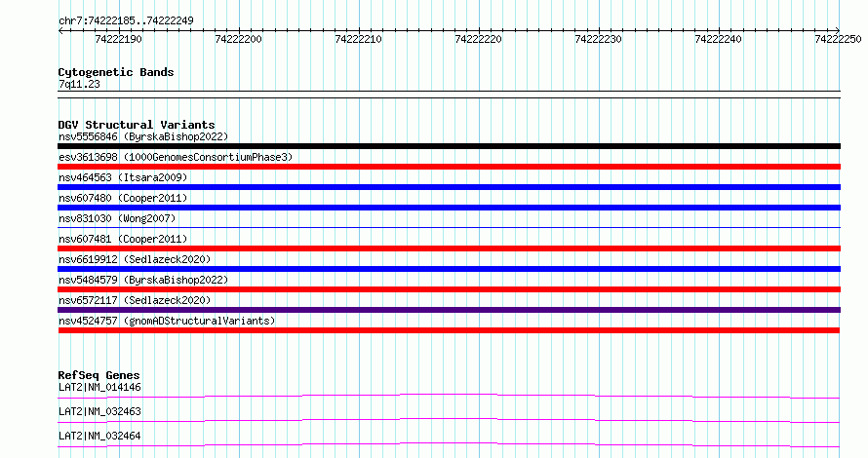Click ruler position 74222250

pyautogui.click(x=838, y=39)
